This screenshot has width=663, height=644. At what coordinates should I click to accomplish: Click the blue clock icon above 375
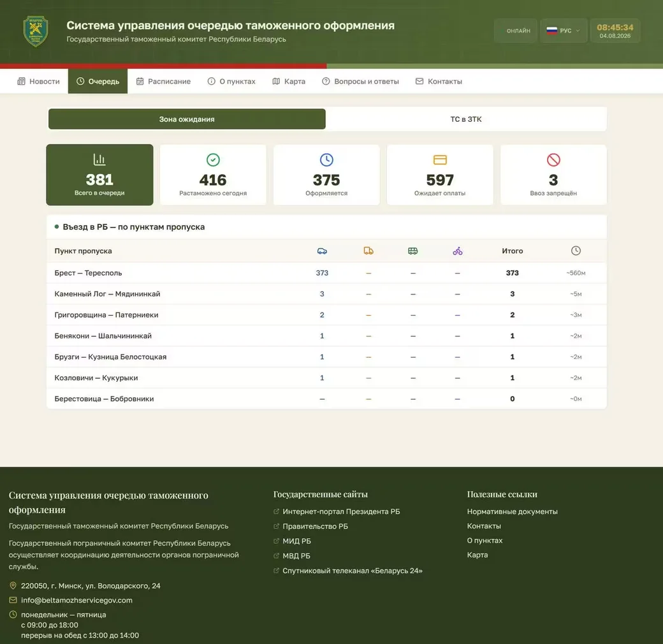[326, 160]
